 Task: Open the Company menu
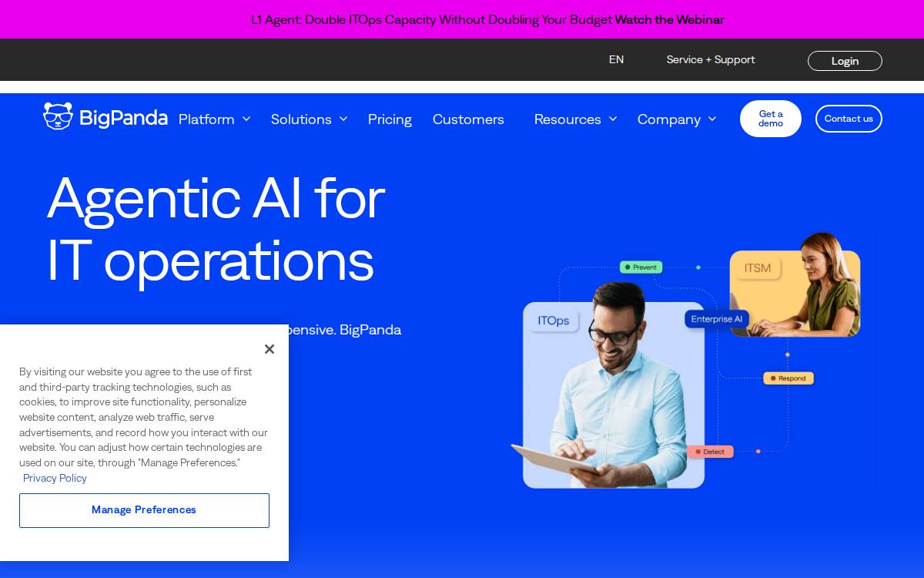coord(669,119)
